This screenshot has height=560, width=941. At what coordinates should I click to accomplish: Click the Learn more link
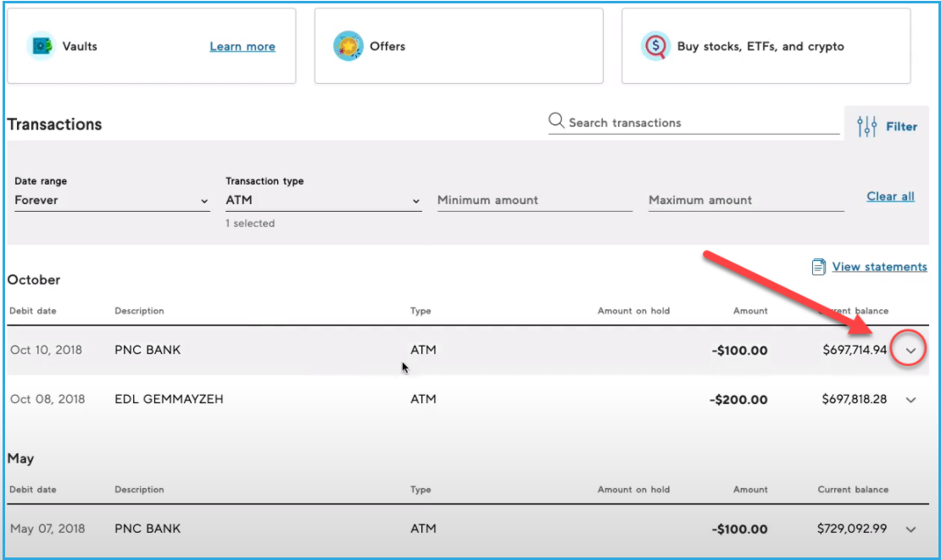(x=242, y=47)
